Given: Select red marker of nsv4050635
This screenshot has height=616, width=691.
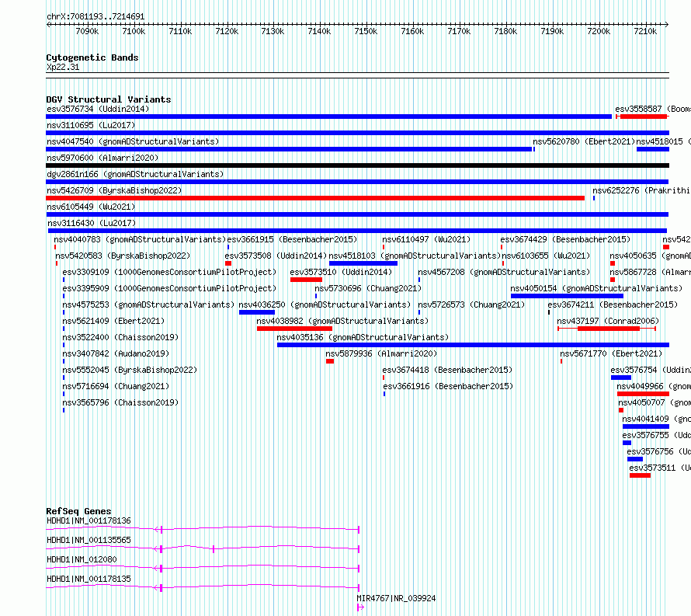Looking at the screenshot, I should [613, 263].
